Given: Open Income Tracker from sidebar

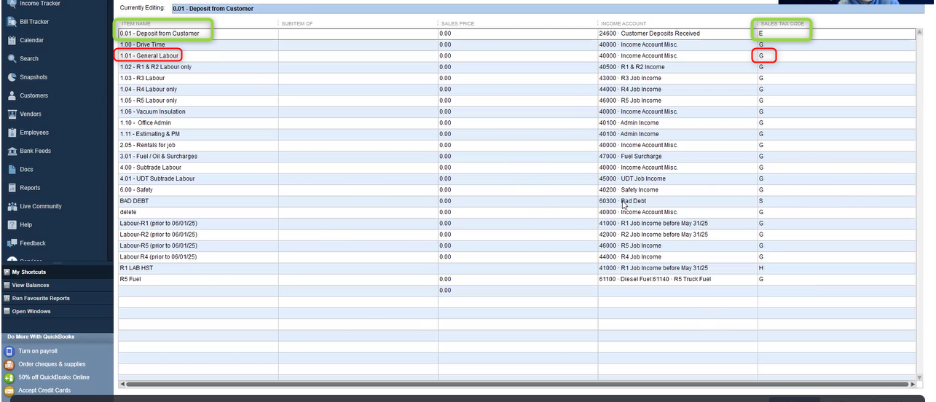Looking at the screenshot, I should [x=39, y=4].
